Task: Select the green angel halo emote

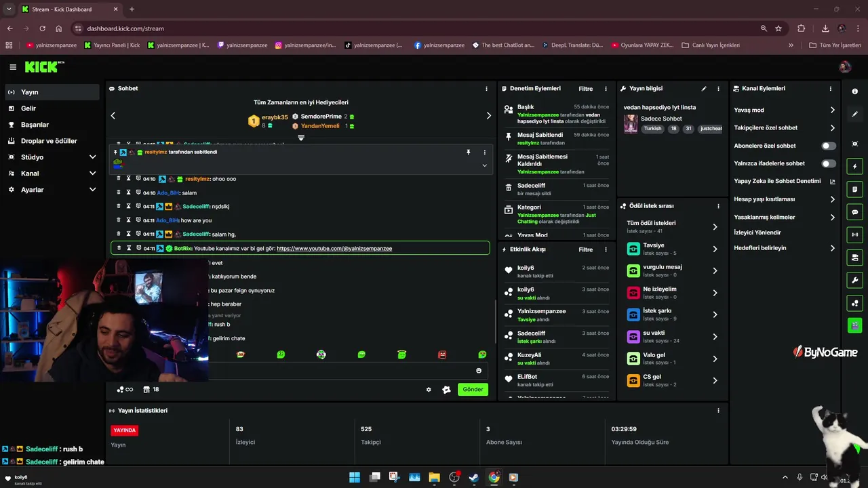Action: (401, 354)
